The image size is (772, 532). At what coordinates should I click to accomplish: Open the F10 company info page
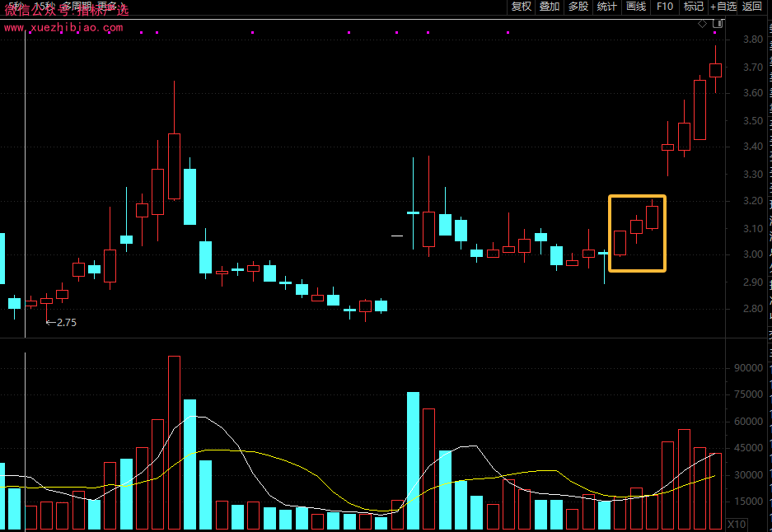(665, 7)
